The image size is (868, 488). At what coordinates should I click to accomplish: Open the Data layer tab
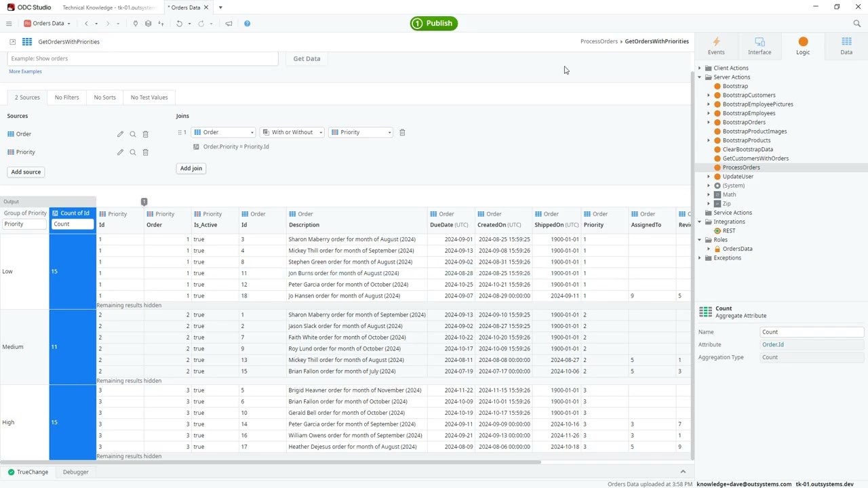tap(846, 46)
